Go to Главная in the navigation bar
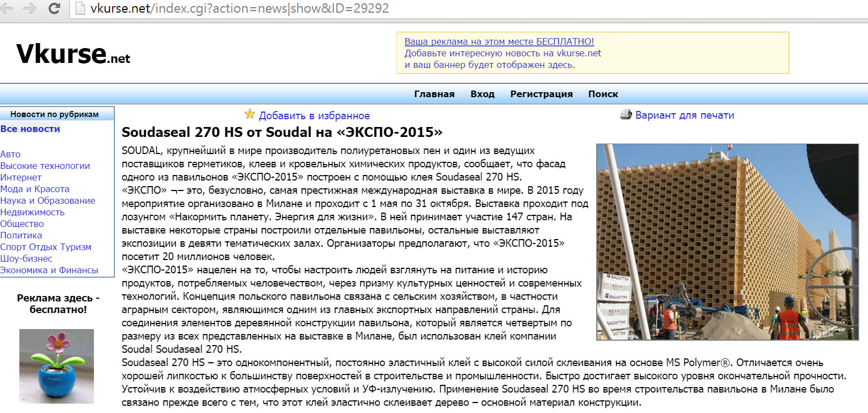This screenshot has height=413, width=868. [x=434, y=94]
